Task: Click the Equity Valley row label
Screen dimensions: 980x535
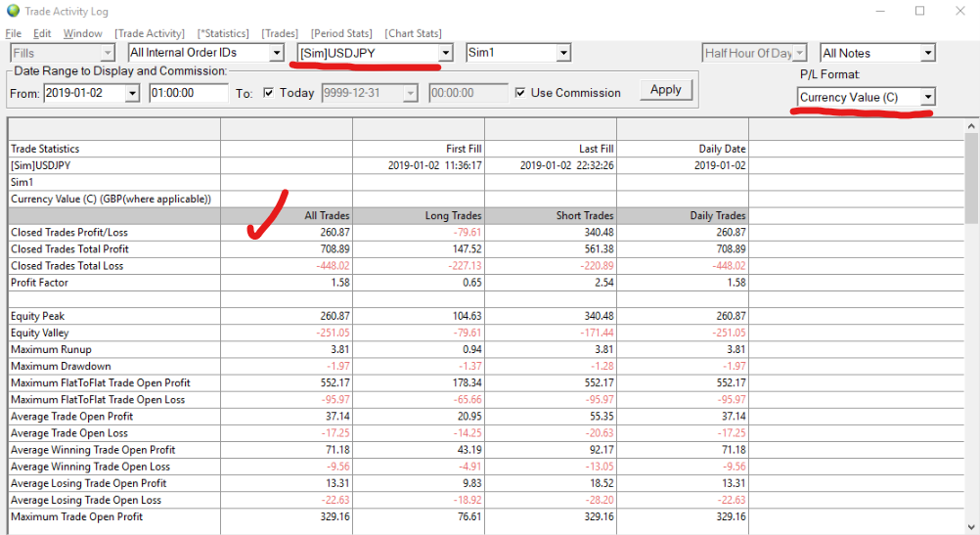Action: 39,334
